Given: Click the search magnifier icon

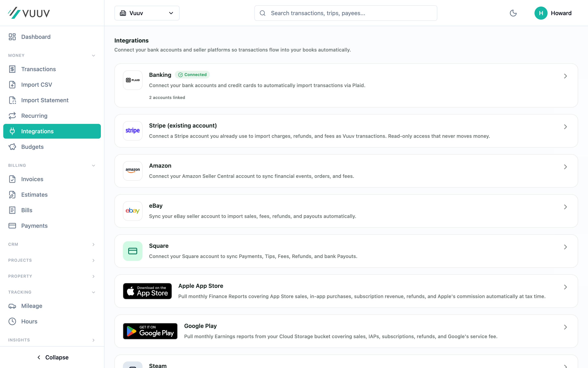Looking at the screenshot, I should point(262,13).
